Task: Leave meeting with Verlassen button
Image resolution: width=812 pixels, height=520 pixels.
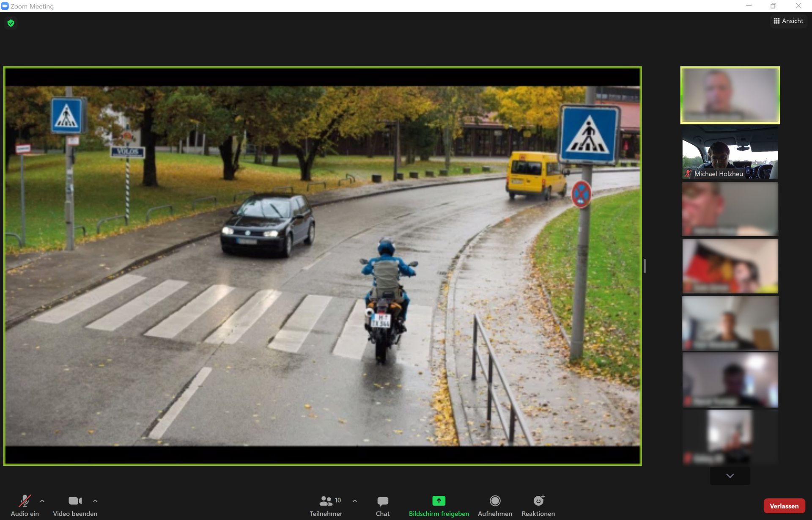Action: (784, 506)
